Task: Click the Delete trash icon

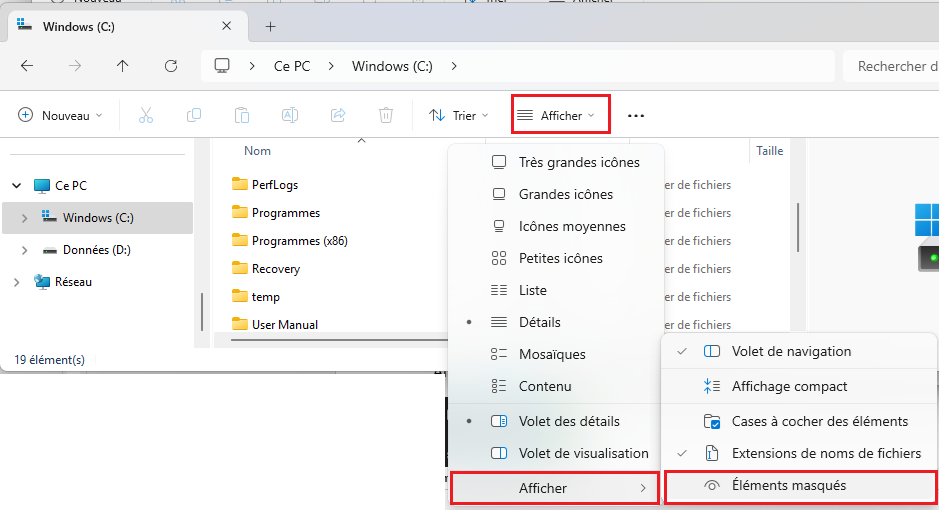Action: coord(386,116)
